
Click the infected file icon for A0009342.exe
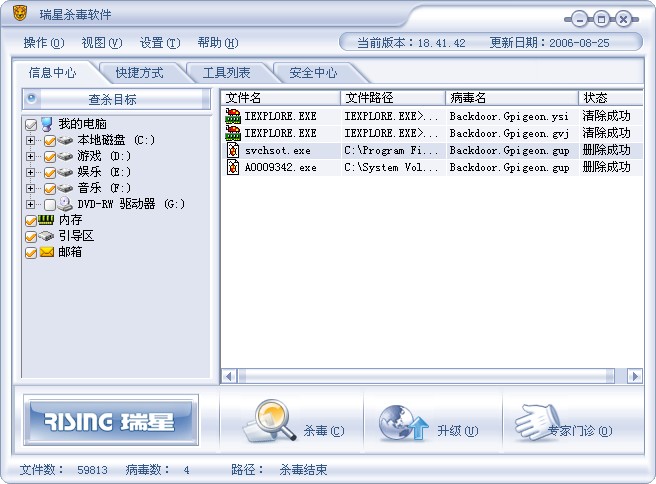233,167
